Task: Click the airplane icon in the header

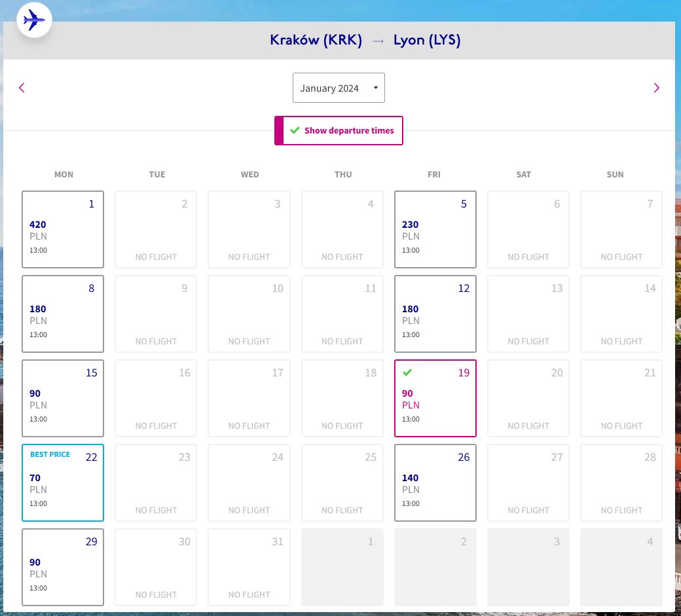Action: (x=34, y=20)
